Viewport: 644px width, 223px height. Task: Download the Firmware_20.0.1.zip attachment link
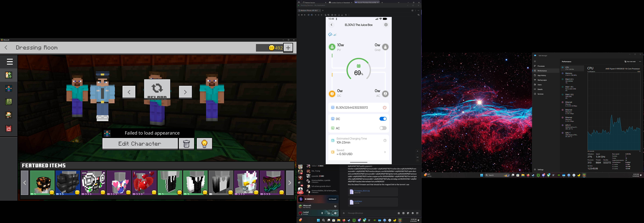click(362, 191)
